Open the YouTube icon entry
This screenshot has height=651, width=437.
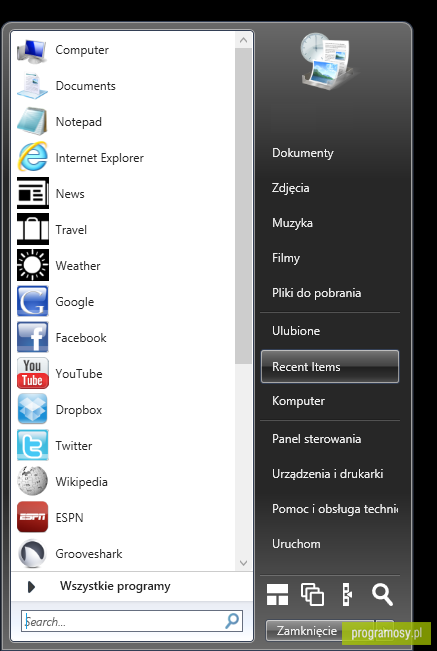[32, 373]
